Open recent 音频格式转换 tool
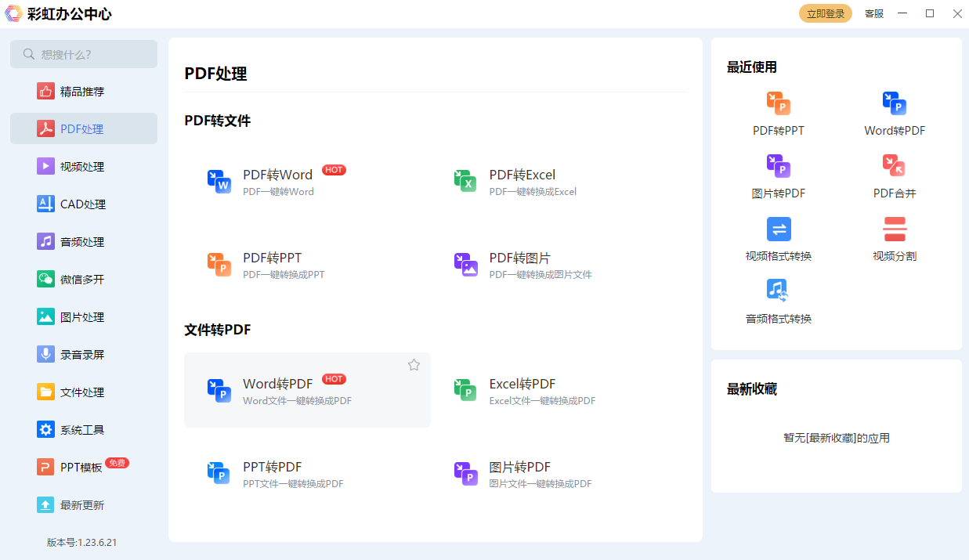The width and height of the screenshot is (969, 560). click(x=779, y=302)
